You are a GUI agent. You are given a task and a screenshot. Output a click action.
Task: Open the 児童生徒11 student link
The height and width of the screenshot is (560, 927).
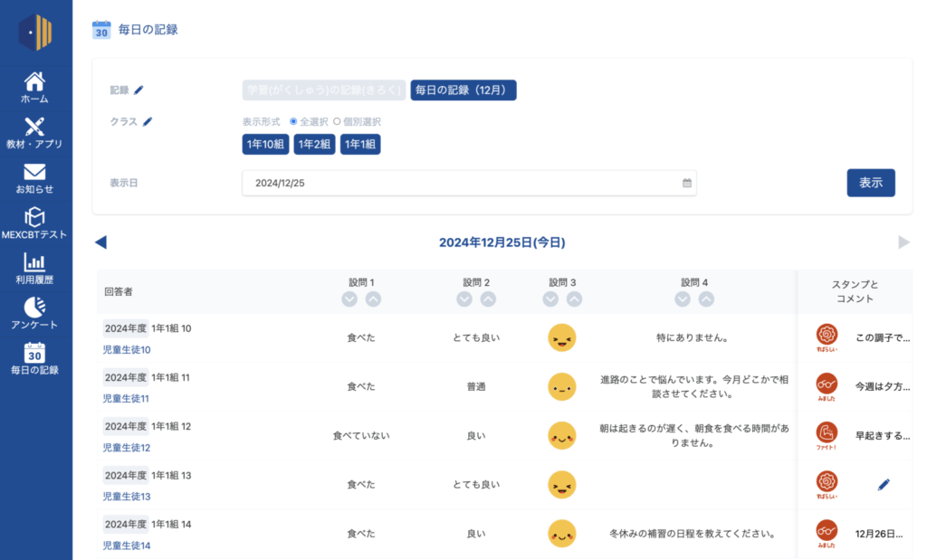127,399
